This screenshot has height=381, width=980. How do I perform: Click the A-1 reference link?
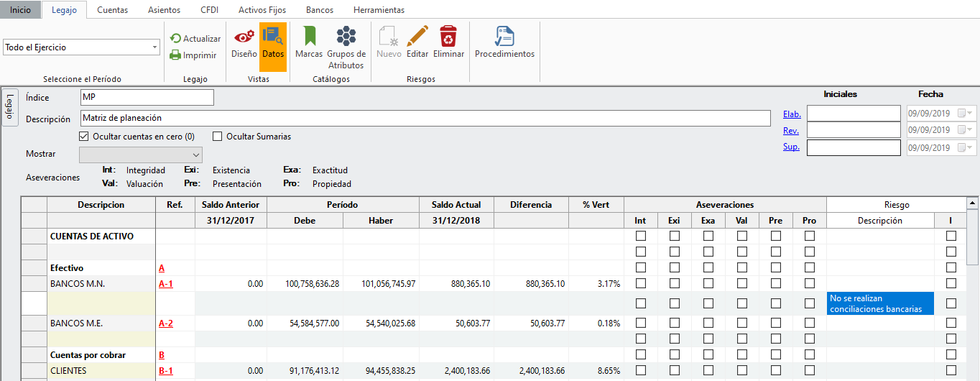[x=166, y=284]
